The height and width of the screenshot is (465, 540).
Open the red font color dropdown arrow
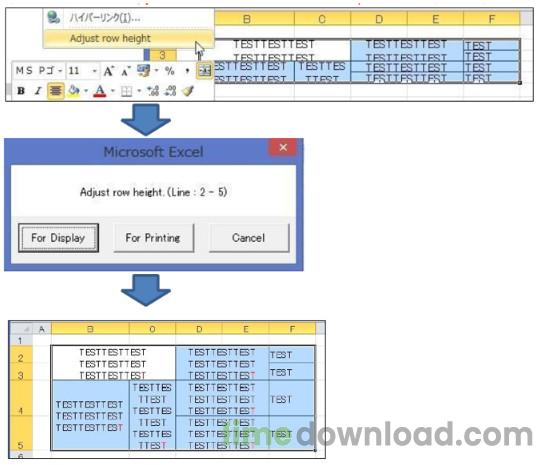[x=113, y=91]
